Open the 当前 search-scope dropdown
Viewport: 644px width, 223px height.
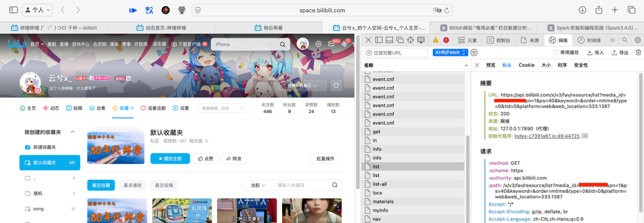click(x=258, y=185)
